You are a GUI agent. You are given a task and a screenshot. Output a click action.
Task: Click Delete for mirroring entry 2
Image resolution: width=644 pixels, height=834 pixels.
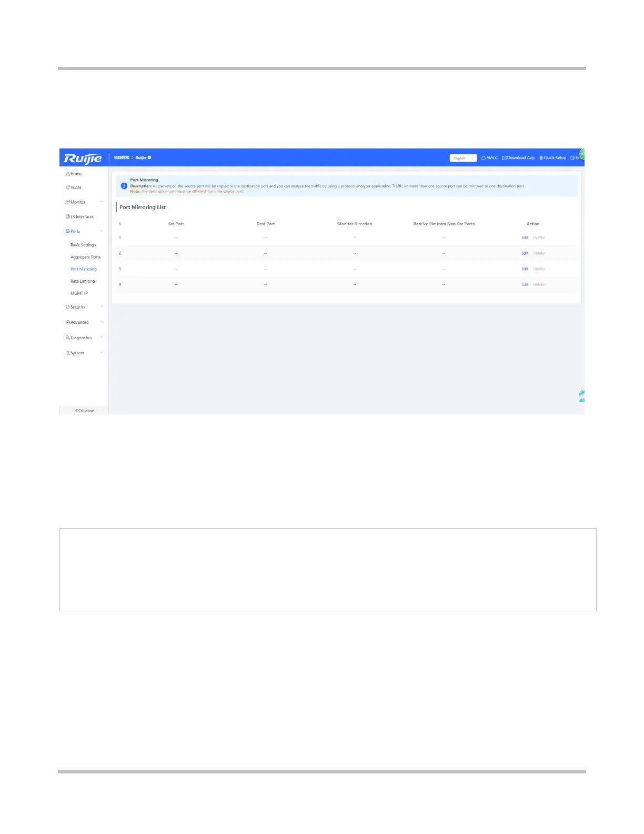(x=539, y=253)
